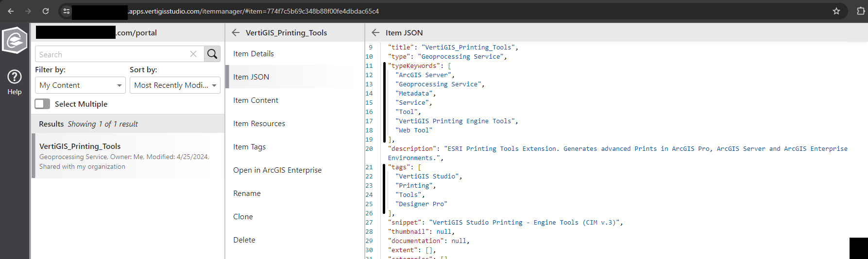868x259 pixels.
Task: Click the "documentation": null line
Action: [x=429, y=241]
